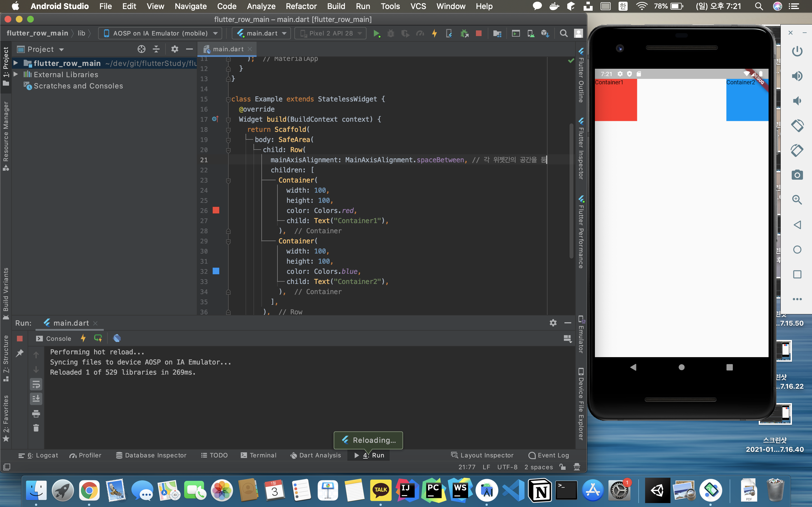
Task: Click the Layout Inspector button
Action: point(482,455)
